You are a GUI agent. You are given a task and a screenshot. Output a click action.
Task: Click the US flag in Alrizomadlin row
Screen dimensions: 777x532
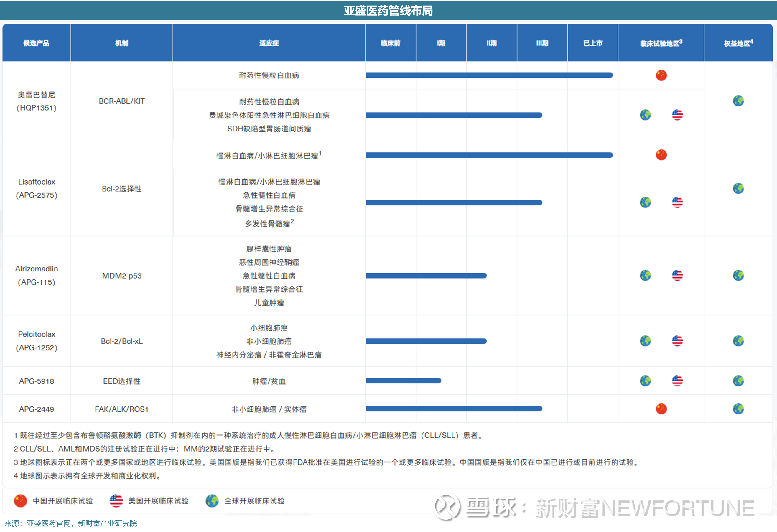tap(677, 275)
